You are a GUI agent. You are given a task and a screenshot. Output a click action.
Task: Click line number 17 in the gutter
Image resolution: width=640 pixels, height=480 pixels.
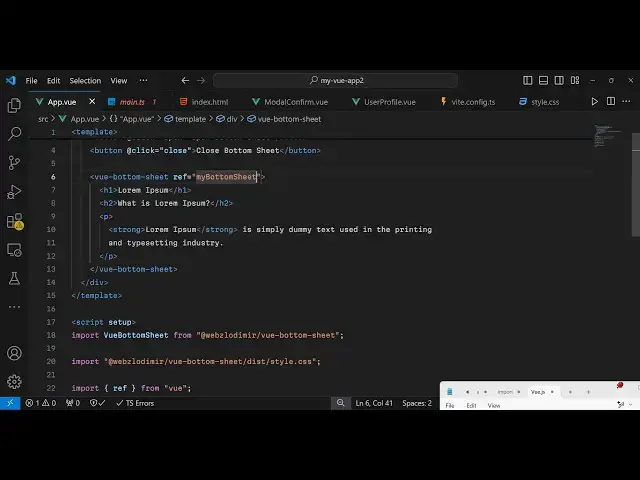(51, 322)
